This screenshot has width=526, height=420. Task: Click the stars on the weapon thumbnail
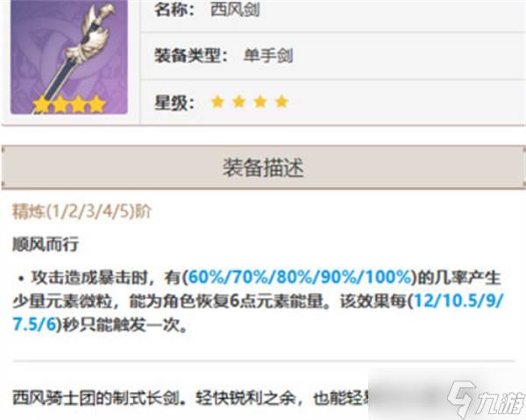click(69, 104)
